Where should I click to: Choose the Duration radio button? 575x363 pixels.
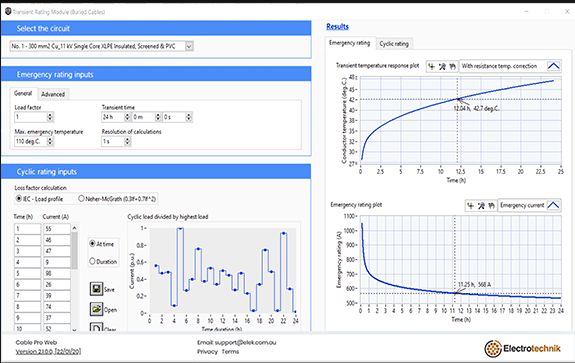(x=92, y=261)
